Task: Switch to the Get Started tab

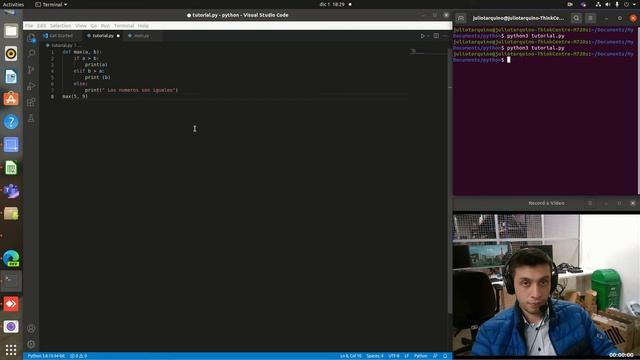Action: pos(61,36)
